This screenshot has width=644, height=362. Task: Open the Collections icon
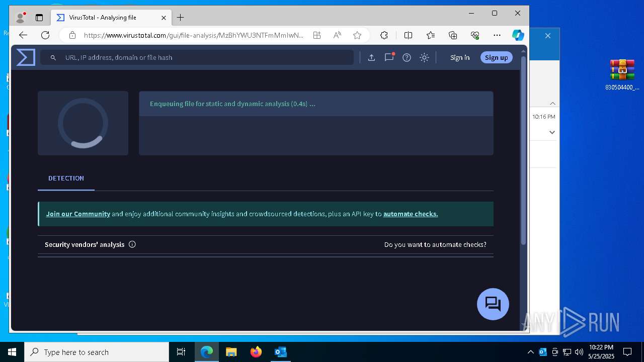[453, 35]
